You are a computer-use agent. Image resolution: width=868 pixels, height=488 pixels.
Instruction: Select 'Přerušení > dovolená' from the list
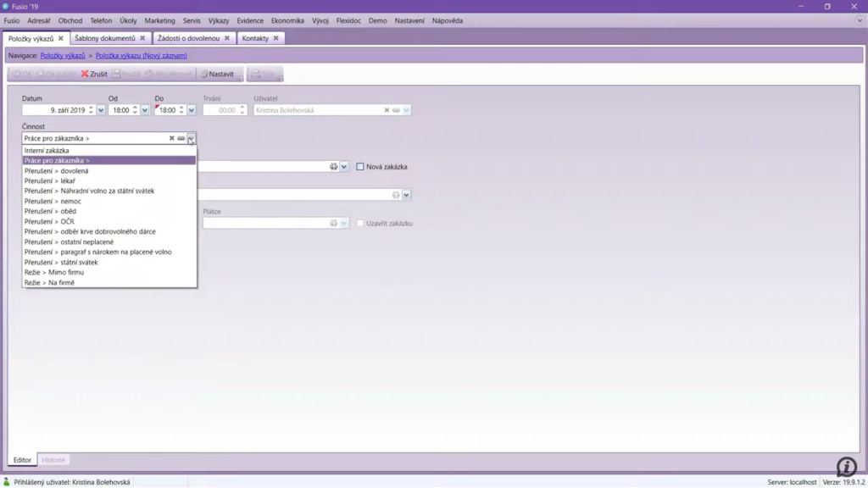[x=56, y=171]
